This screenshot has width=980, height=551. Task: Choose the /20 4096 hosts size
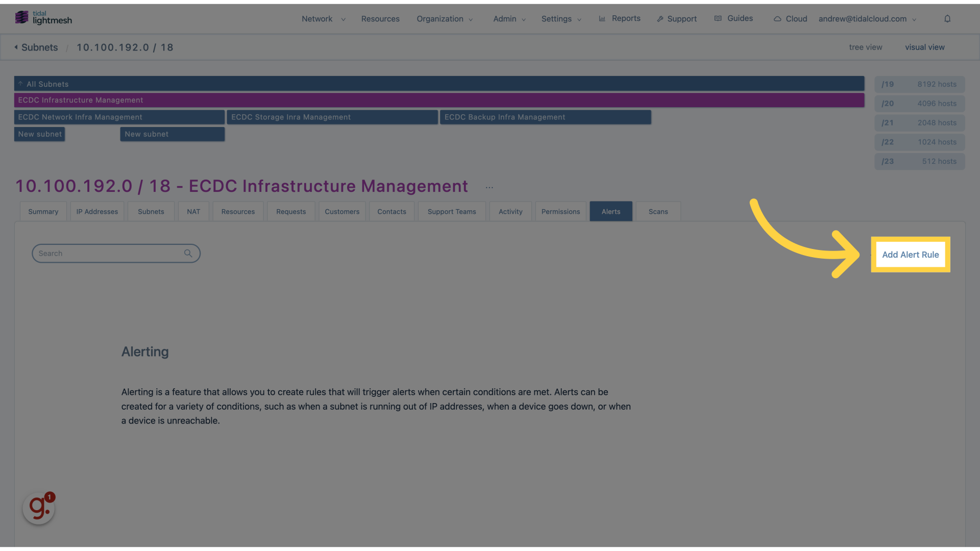919,104
